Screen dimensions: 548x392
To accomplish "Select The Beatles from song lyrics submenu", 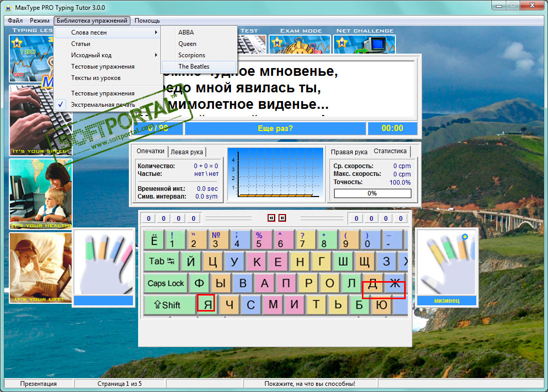I will pyautogui.click(x=199, y=67).
